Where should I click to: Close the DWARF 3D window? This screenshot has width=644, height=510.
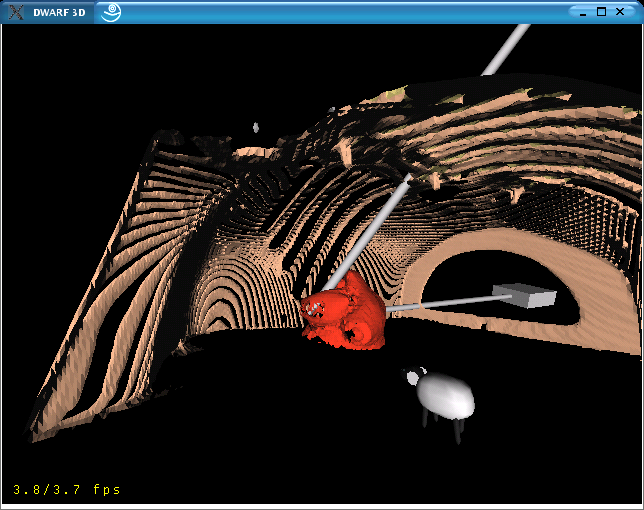[x=620, y=11]
